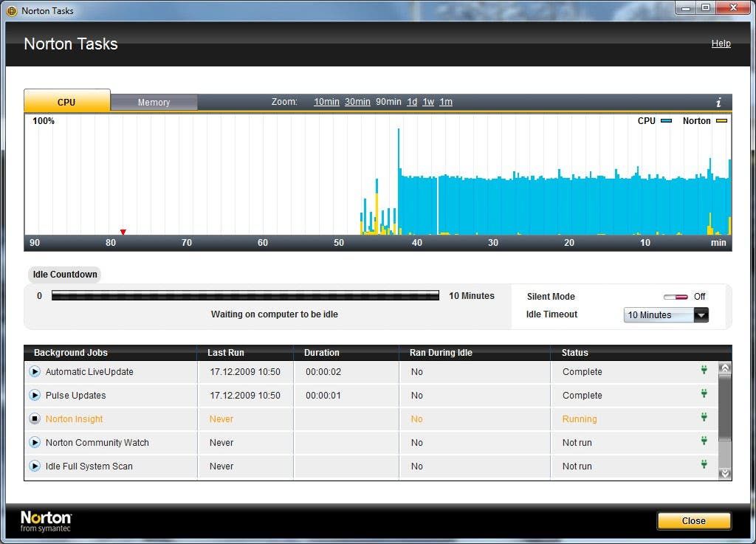Open the Help link
The height and width of the screenshot is (544, 756).
721,44
